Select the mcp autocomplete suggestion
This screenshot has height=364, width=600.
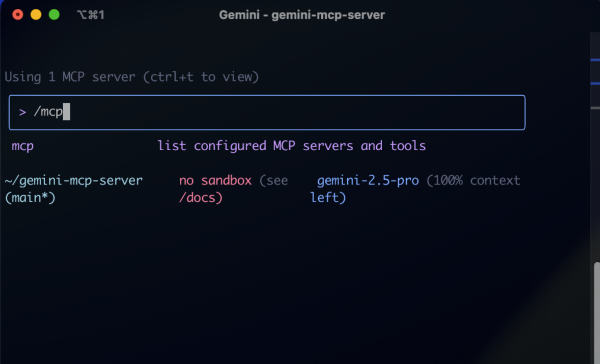pyautogui.click(x=23, y=146)
